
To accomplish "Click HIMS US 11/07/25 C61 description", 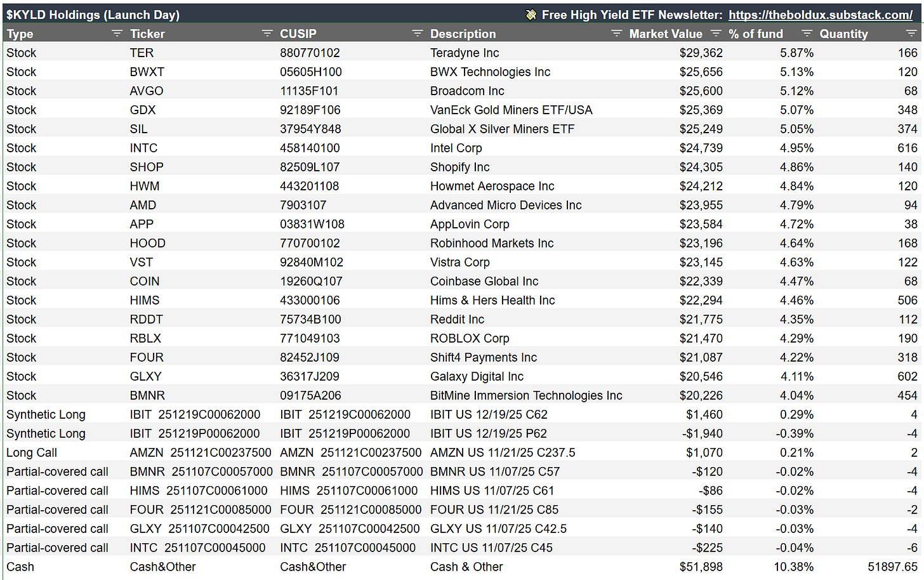I will pos(492,491).
